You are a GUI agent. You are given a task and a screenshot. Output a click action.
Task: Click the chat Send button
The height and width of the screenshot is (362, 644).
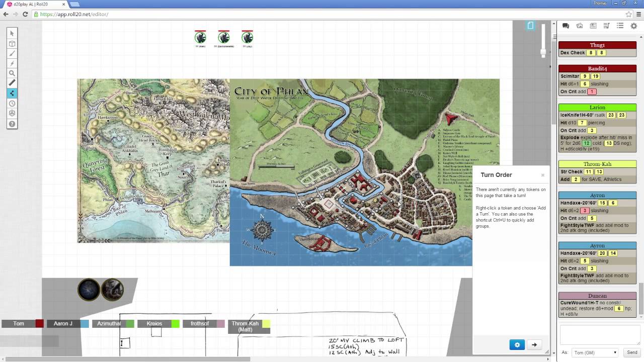[632, 352]
